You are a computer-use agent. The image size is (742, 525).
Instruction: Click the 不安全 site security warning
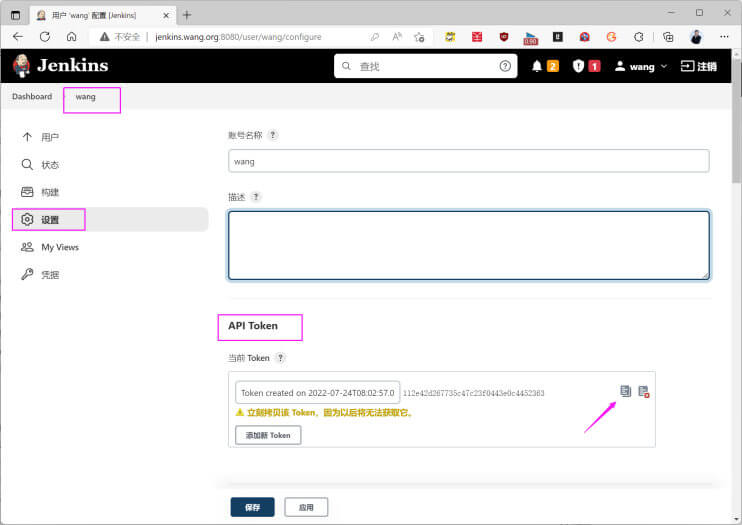coord(120,37)
